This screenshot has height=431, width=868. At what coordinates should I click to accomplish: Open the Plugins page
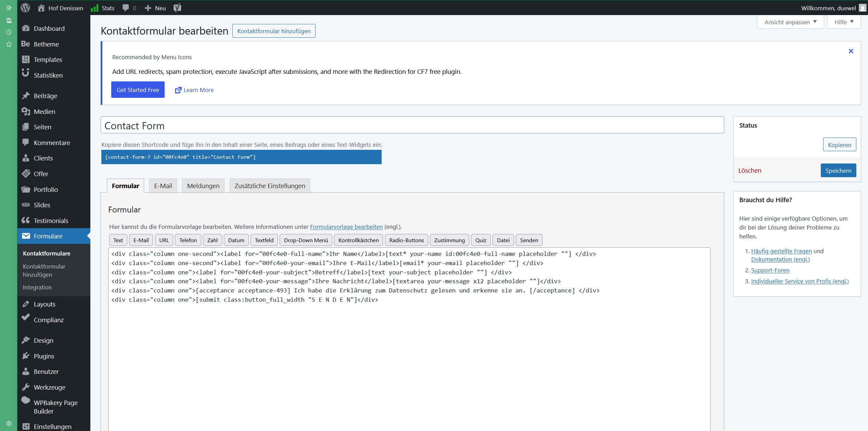coord(44,356)
